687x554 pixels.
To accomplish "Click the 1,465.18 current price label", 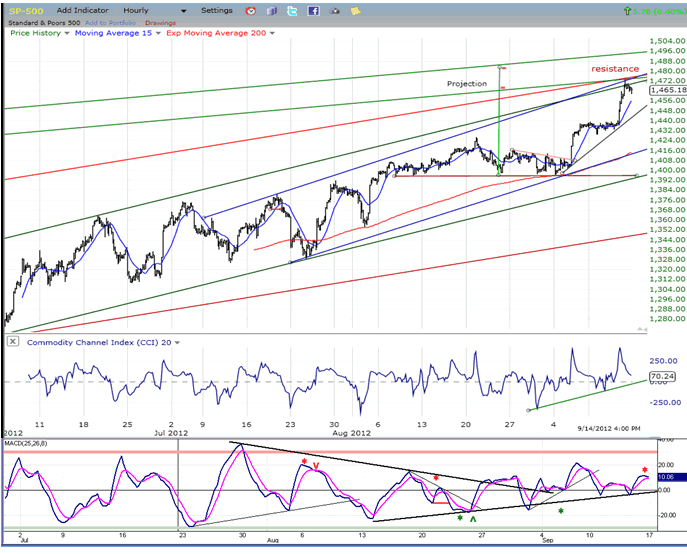I will [663, 90].
